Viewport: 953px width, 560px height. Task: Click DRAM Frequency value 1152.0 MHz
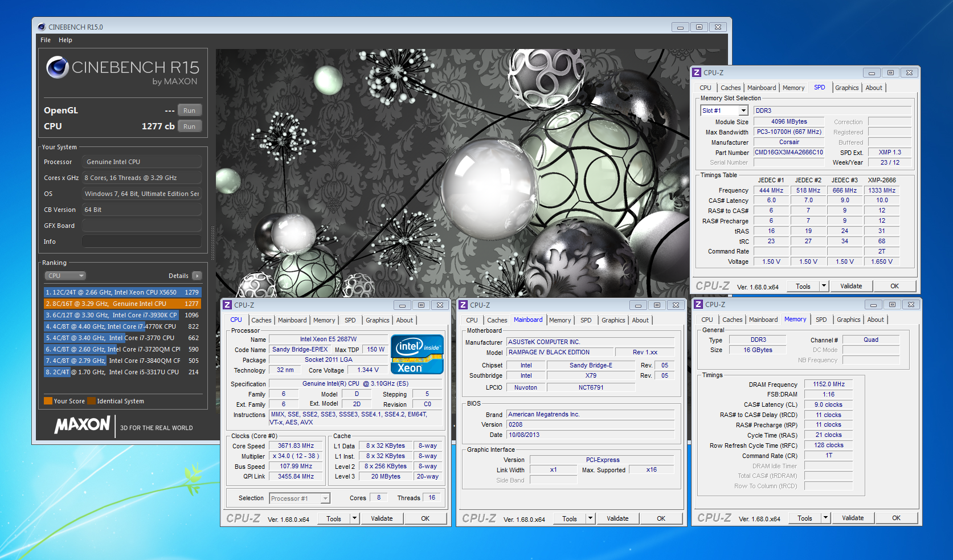coord(829,384)
